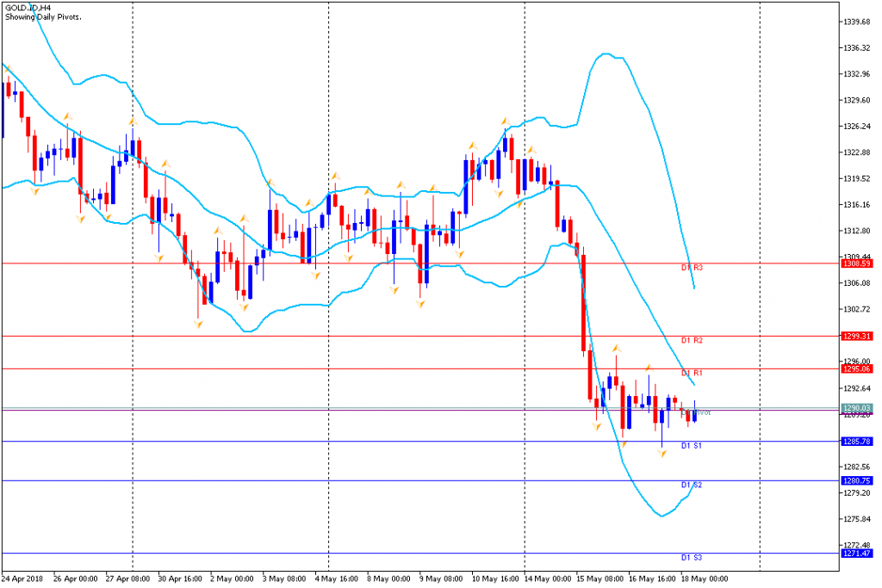
Task: Click the blue 1280.75 price tag
Action: pos(857,480)
